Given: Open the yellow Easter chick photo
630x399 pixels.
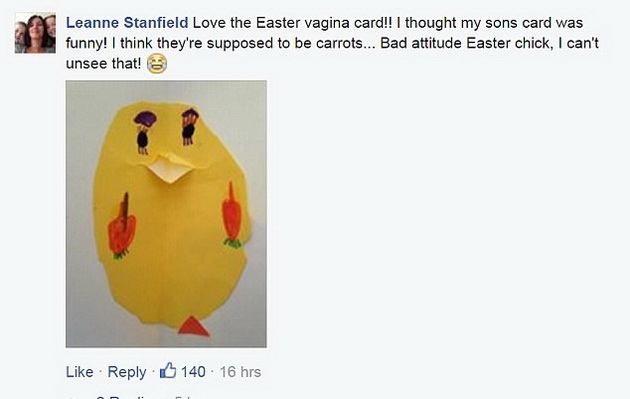Looking at the screenshot, I should [166, 214].
